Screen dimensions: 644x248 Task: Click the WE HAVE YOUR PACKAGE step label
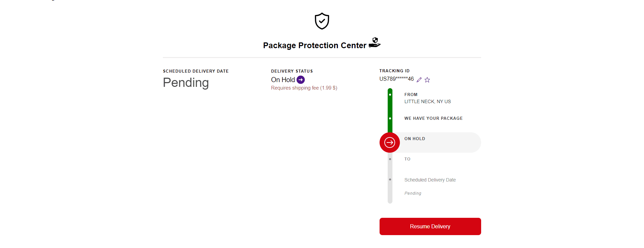(x=433, y=118)
